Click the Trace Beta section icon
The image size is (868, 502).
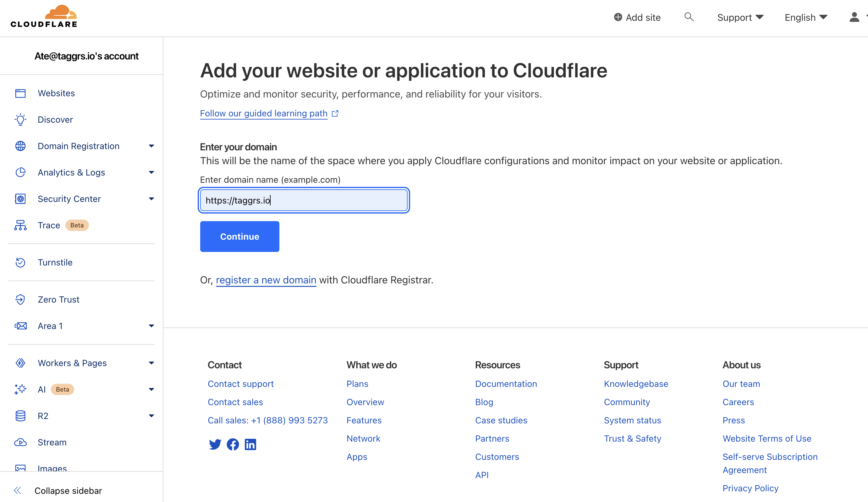(x=20, y=225)
